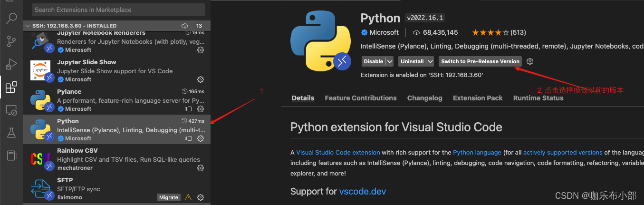The height and width of the screenshot is (205, 644).
Task: Select the Rainbow CSV extension row
Action: pyautogui.click(x=115, y=159)
